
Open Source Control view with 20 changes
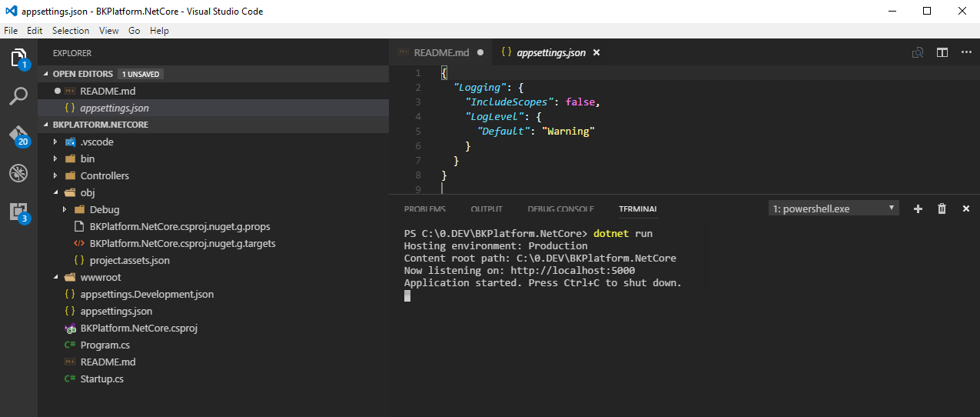click(x=18, y=135)
